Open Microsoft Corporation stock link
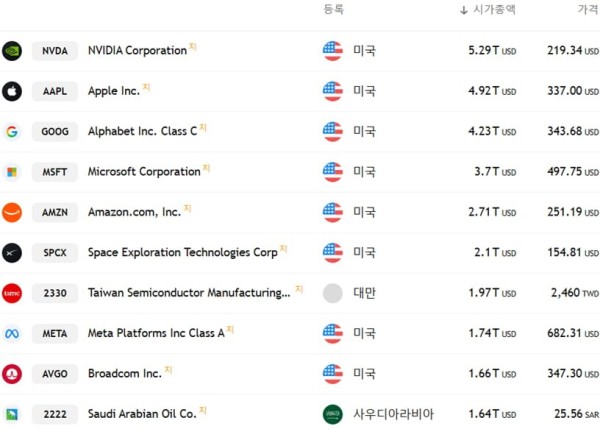Screen dimensions: 600x429 144,171
